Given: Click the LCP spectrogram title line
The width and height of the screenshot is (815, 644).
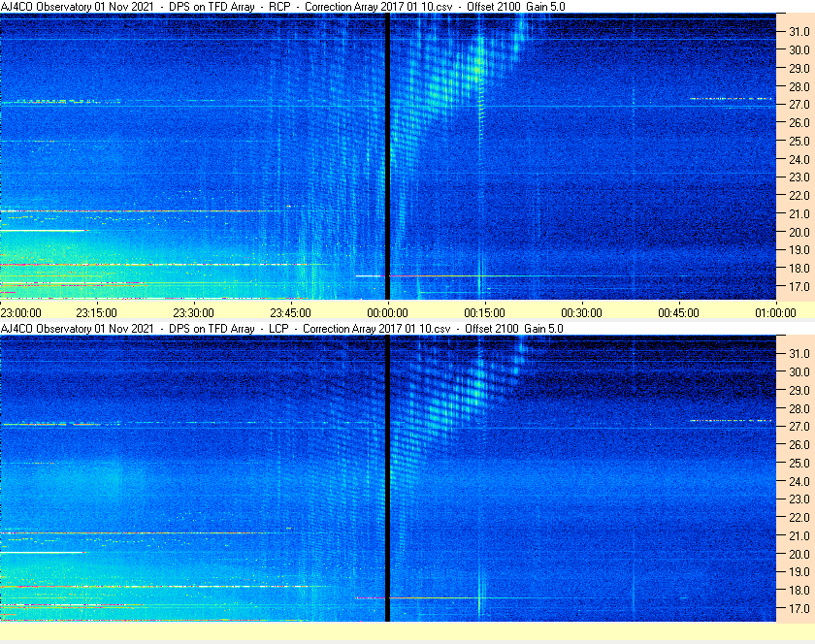Looking at the screenshot, I should pyautogui.click(x=281, y=329).
